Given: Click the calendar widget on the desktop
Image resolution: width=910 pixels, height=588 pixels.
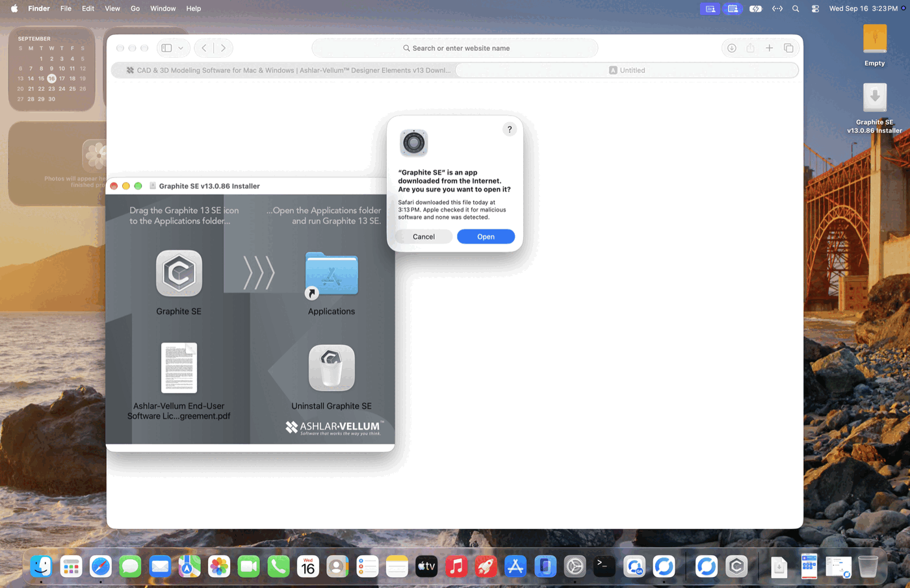Looking at the screenshot, I should tap(51, 69).
